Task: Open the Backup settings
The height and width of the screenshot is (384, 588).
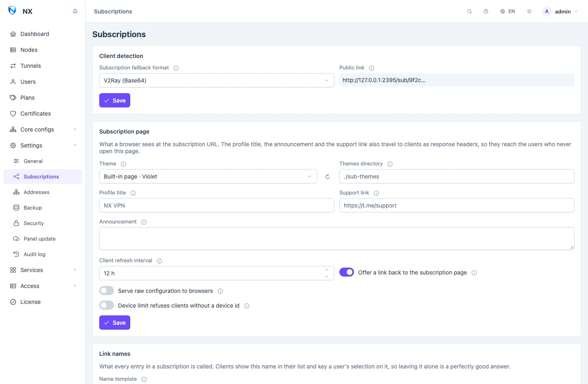Action: (x=42, y=208)
